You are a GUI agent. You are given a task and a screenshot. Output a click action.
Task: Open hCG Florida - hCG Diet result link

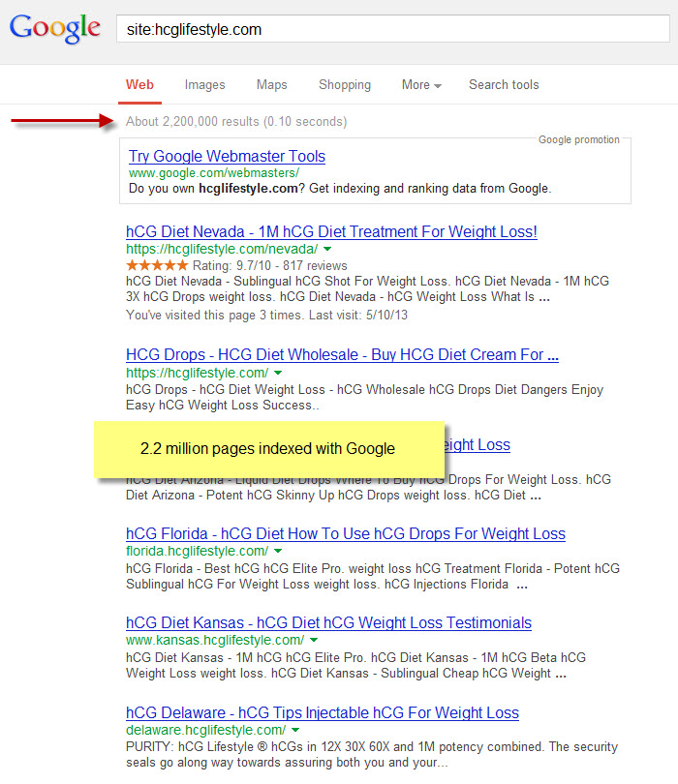coord(345,534)
